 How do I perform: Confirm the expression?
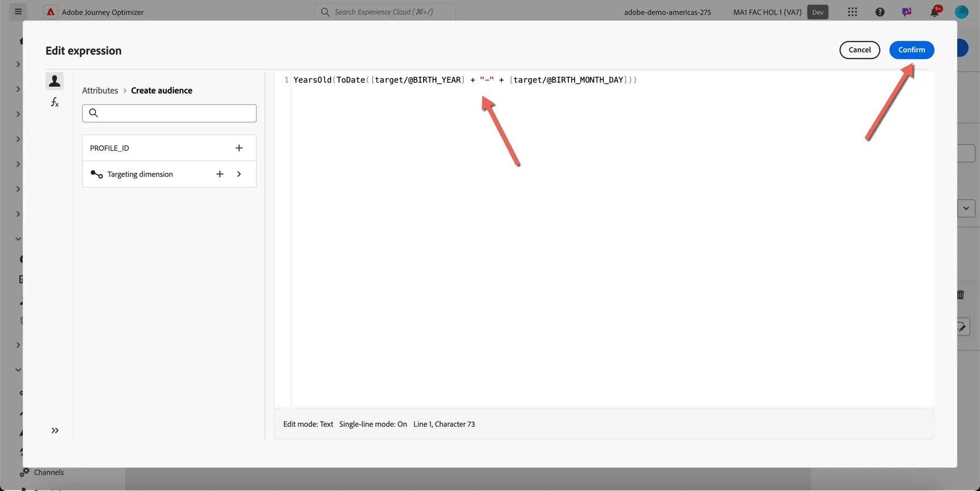(911, 50)
